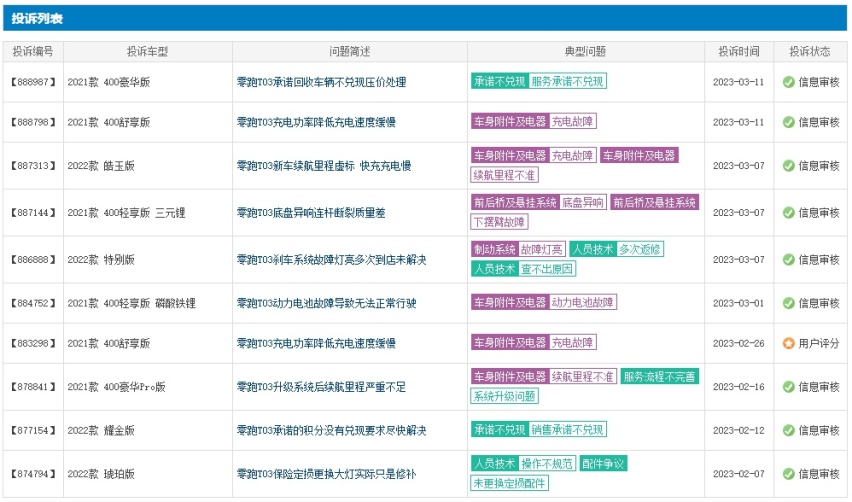
Task: Click the 投诉列表 title bar text
Action: (x=37, y=18)
